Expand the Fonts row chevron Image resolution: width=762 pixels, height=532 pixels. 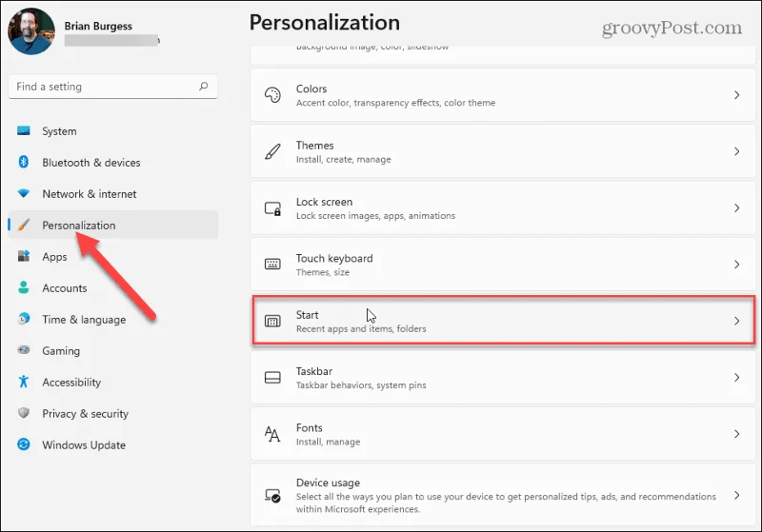[x=736, y=433]
